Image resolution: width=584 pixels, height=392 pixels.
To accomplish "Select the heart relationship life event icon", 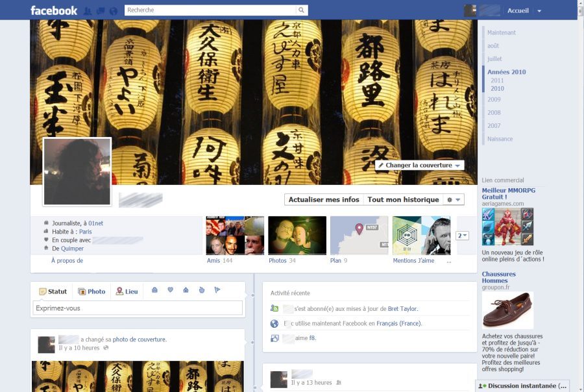I will click(170, 291).
